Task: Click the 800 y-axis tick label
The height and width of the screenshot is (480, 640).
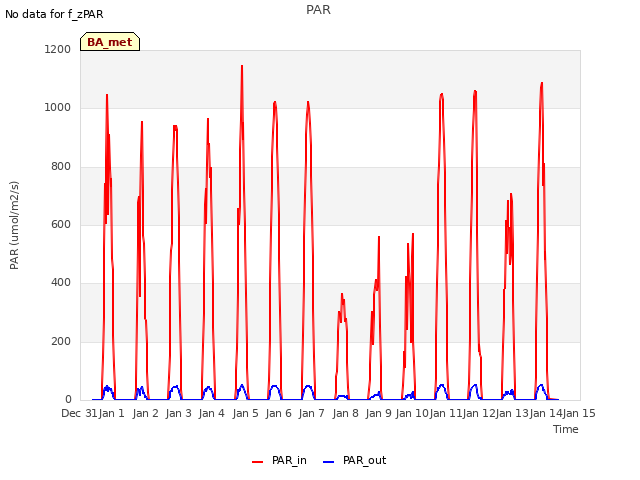Action: (x=61, y=167)
